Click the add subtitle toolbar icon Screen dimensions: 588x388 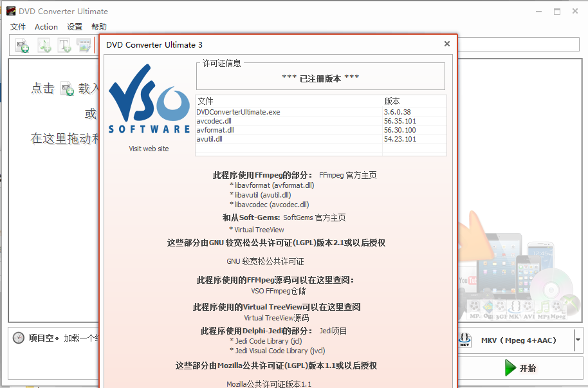[64, 45]
